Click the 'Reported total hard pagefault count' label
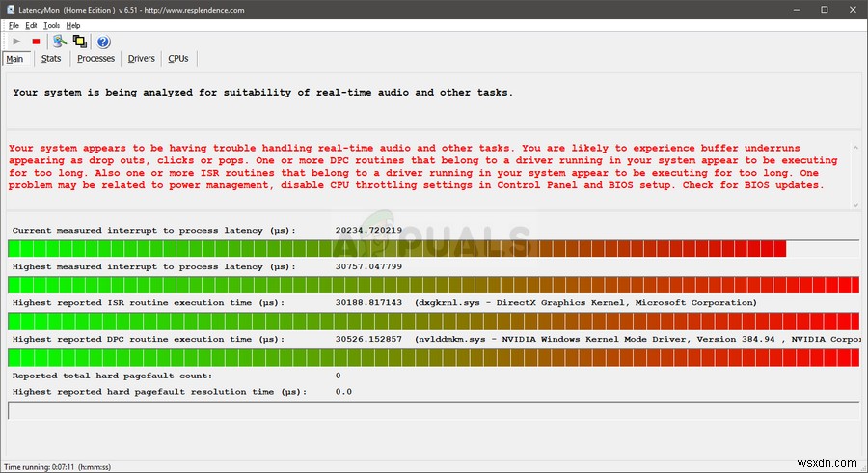Viewport: 868px width, 473px height. pos(113,376)
